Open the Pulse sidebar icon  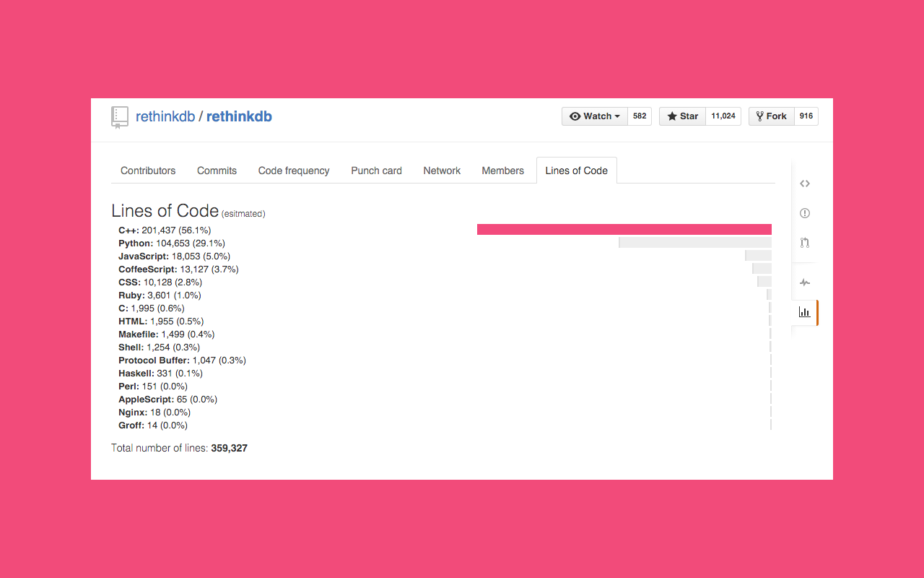(x=804, y=282)
